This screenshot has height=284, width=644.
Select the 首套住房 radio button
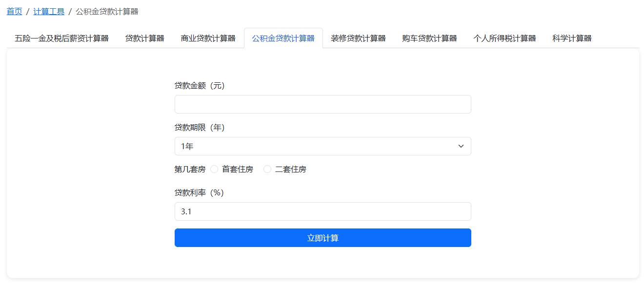tap(214, 169)
